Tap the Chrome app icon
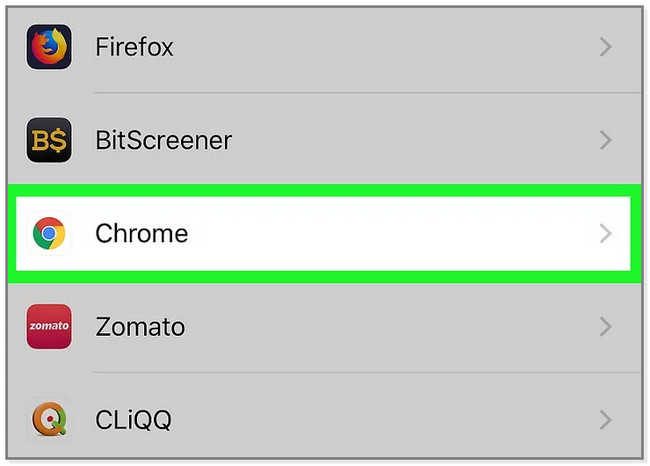Image resolution: width=650 pixels, height=466 pixels. tap(49, 233)
